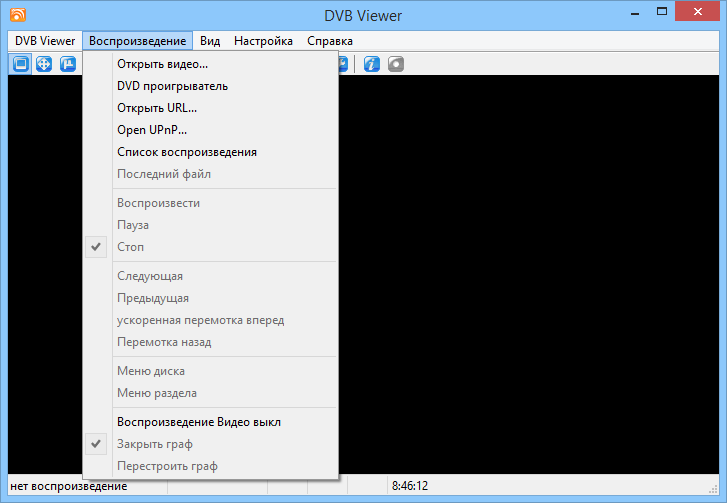This screenshot has height=503, width=727.
Task: Click Предыдущая menu entry
Action: [210, 298]
